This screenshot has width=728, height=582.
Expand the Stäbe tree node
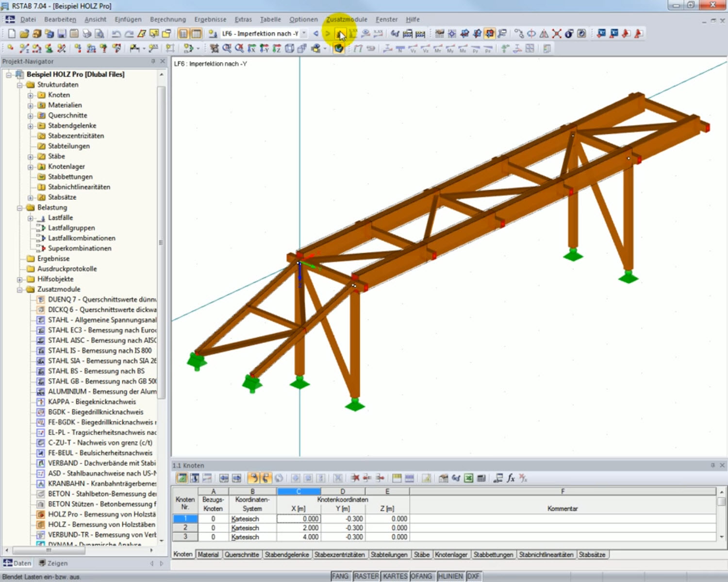tap(30, 157)
